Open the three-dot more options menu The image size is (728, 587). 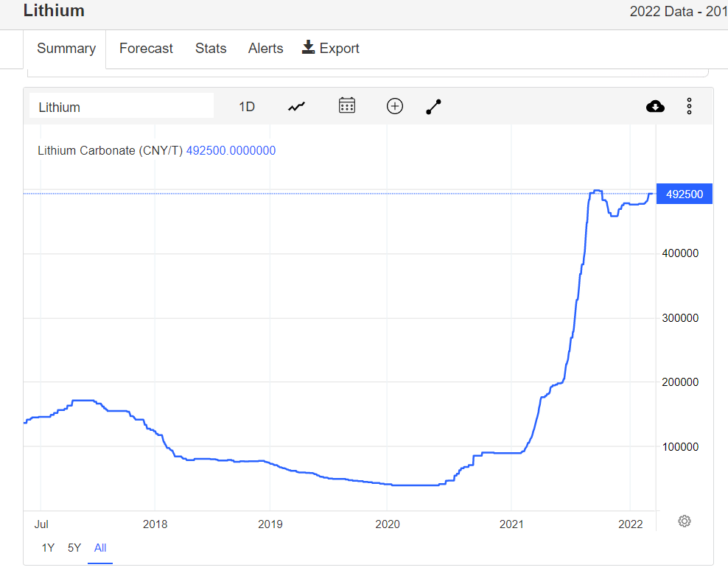(x=689, y=106)
